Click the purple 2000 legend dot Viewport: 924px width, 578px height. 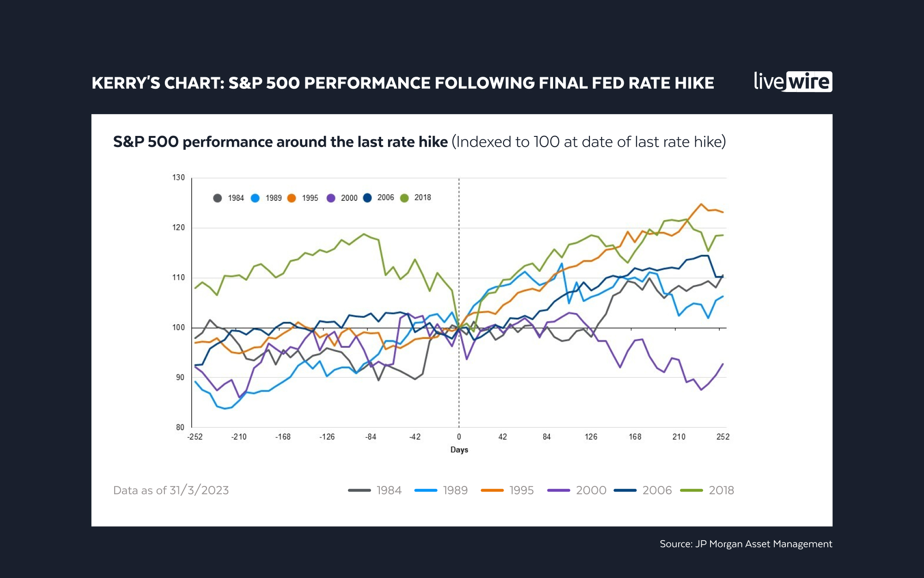coord(331,198)
